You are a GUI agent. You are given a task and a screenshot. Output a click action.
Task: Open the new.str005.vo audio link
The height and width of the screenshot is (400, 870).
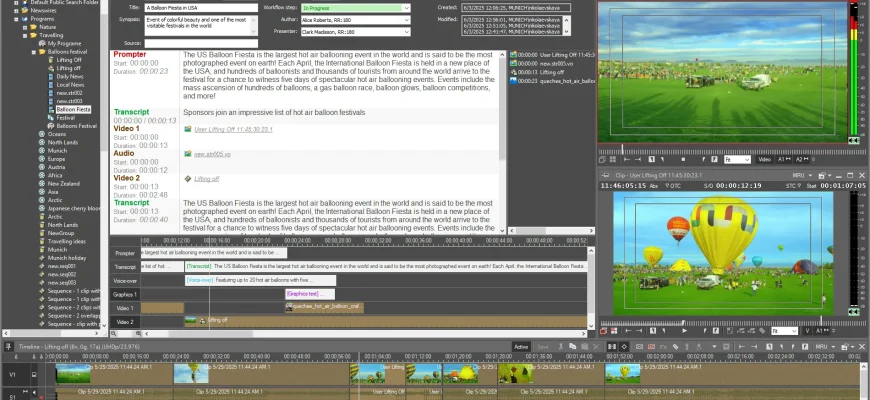212,154
